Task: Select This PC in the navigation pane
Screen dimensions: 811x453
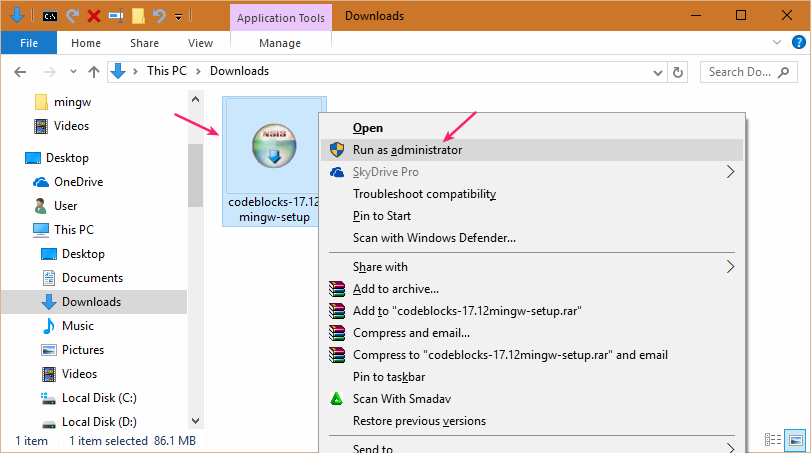Action: point(74,230)
